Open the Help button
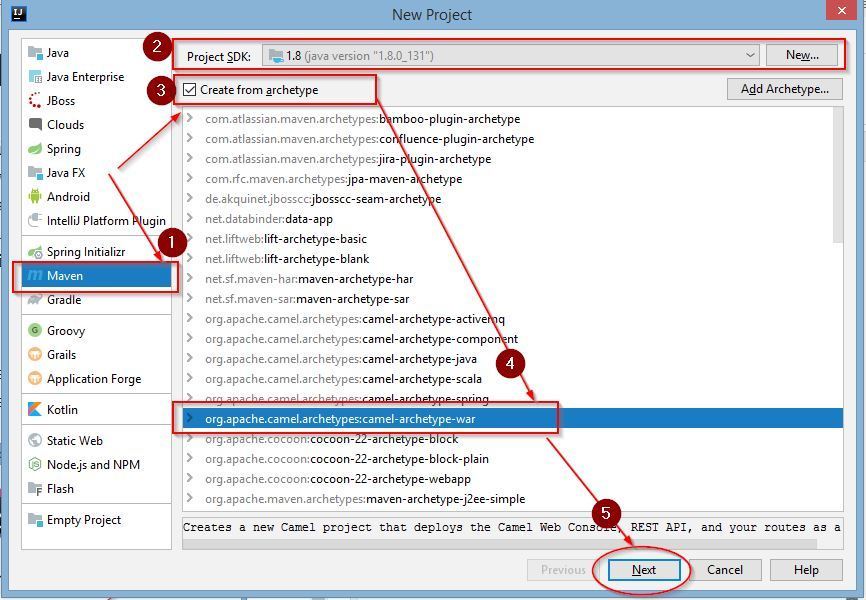The width and height of the screenshot is (866, 600). [806, 570]
